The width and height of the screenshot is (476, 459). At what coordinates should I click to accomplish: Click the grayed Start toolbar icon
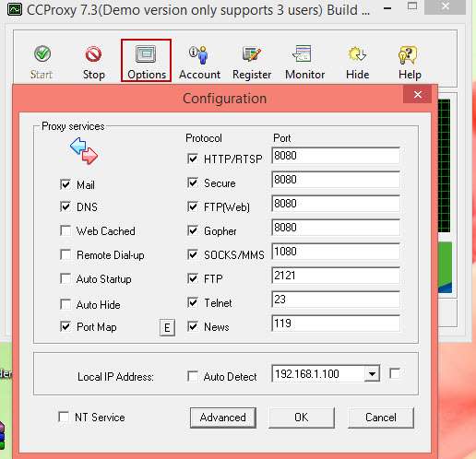pos(42,62)
